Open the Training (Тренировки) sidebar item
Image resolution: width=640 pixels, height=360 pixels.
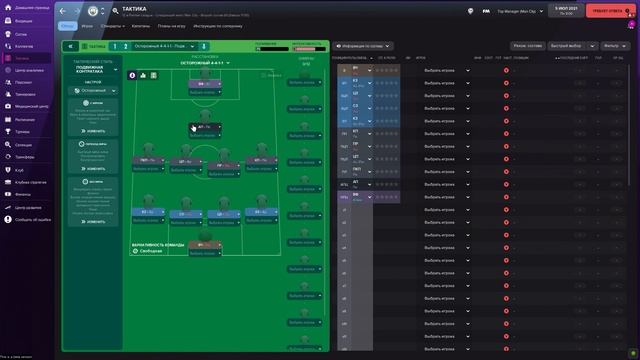point(25,94)
